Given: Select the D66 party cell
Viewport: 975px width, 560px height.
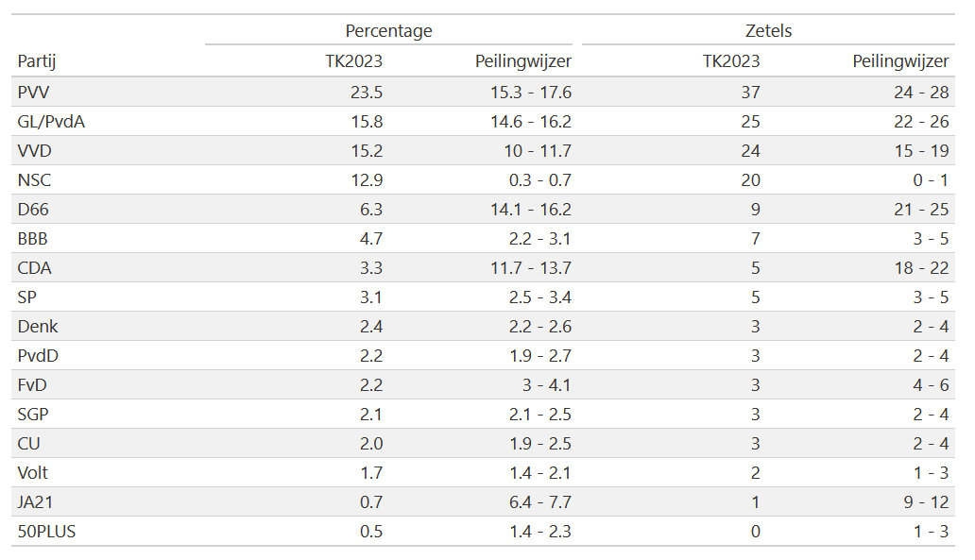Looking at the screenshot, I should tap(33, 210).
